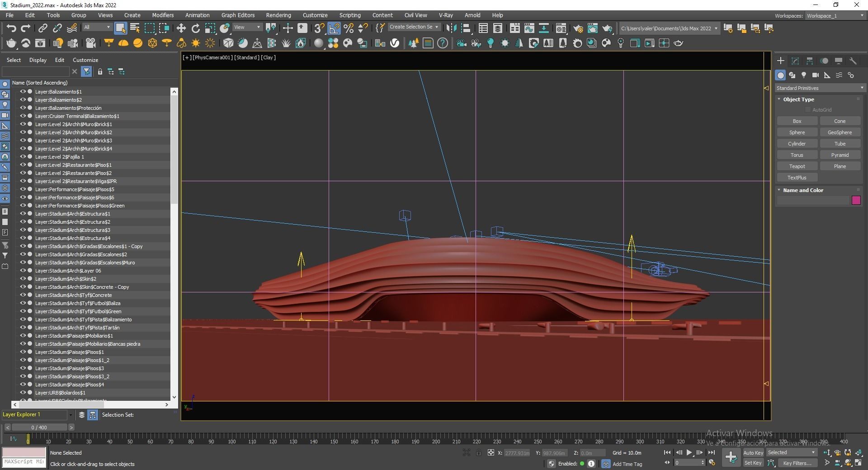Activate the Select and Rotate tool
Screen dimensions: 868x470
[x=195, y=28]
